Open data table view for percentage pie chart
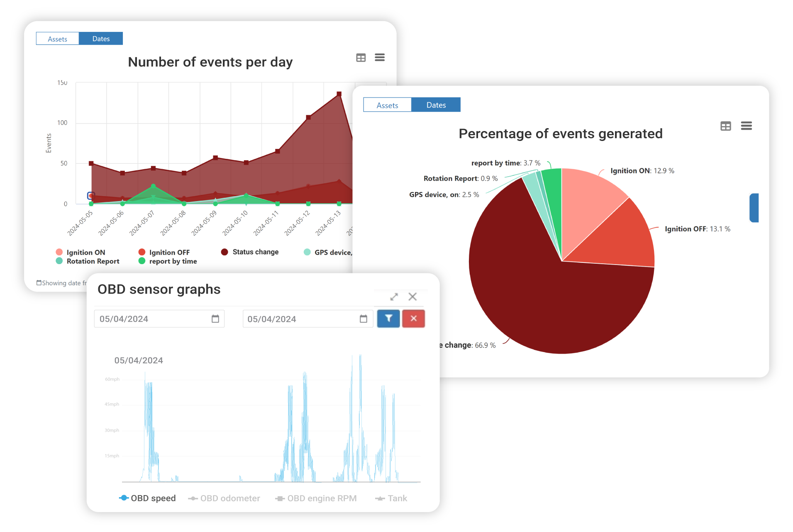 [x=725, y=126]
